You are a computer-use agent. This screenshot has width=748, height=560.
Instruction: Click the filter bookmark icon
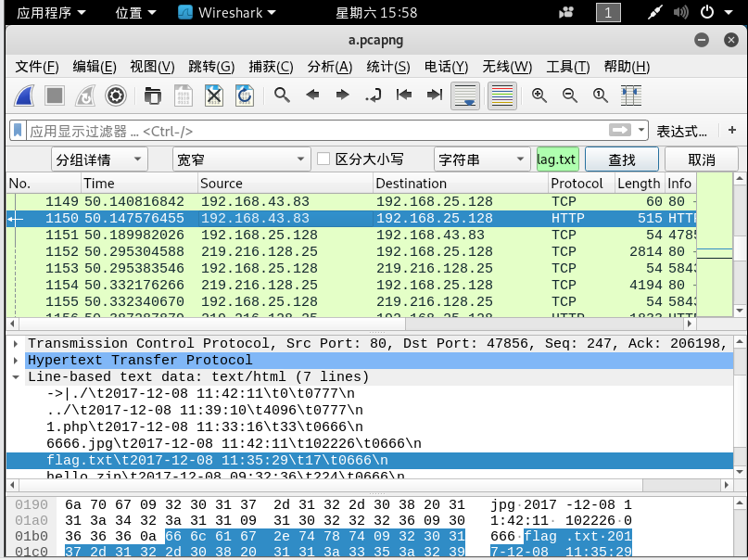click(x=18, y=130)
